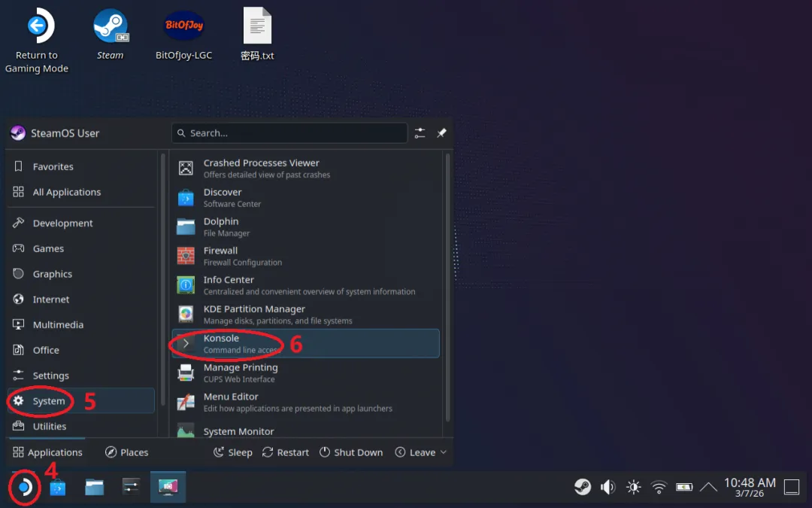Click the Show Desktop button
Viewport: 812px width, 508px height.
point(792,487)
